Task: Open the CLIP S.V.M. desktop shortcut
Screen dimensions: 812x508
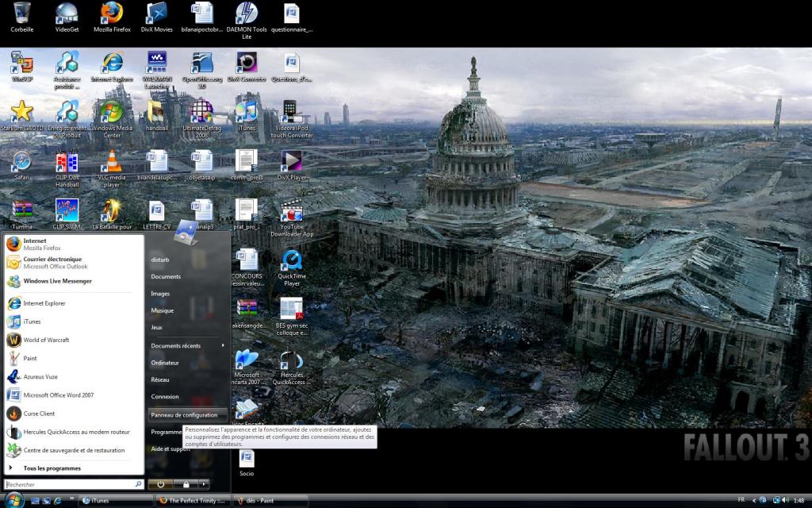Action: [x=67, y=214]
